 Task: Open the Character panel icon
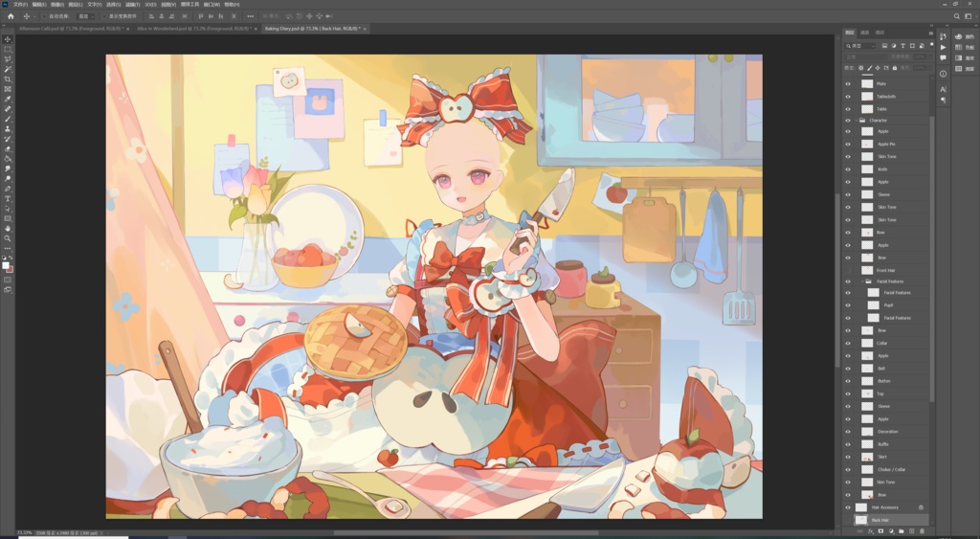943,89
